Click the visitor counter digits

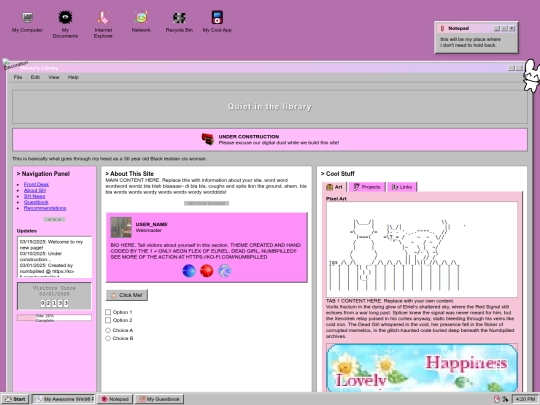point(54,303)
